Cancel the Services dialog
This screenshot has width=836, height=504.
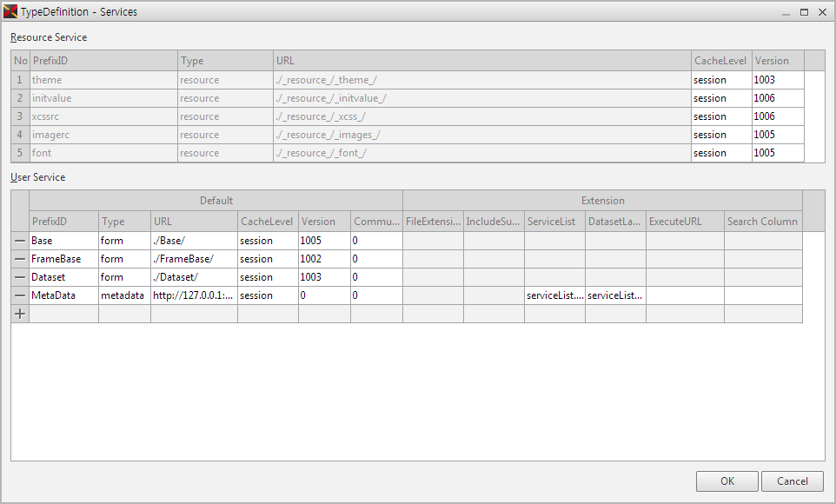click(792, 481)
